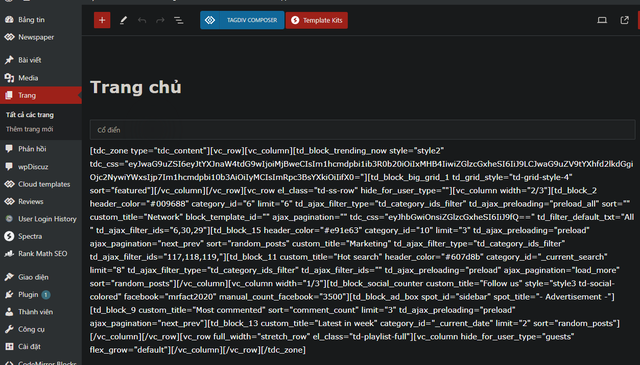Click the Newspaper diamond icon
Screen dimensions: 640x365
[x=9, y=37]
